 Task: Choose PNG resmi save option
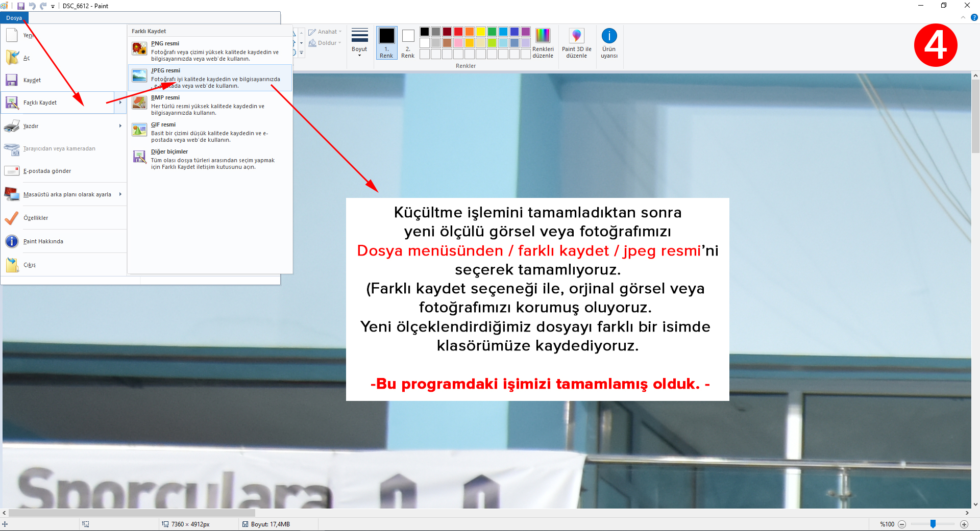pyautogui.click(x=210, y=51)
